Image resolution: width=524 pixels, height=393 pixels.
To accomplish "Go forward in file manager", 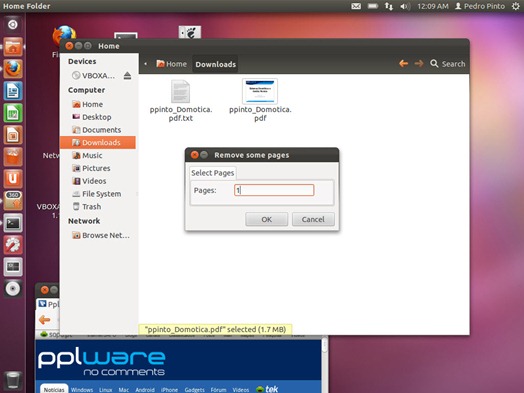I will pos(419,63).
